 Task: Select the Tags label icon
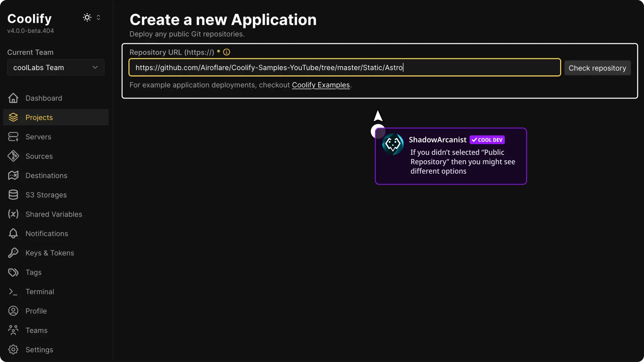[x=13, y=272]
